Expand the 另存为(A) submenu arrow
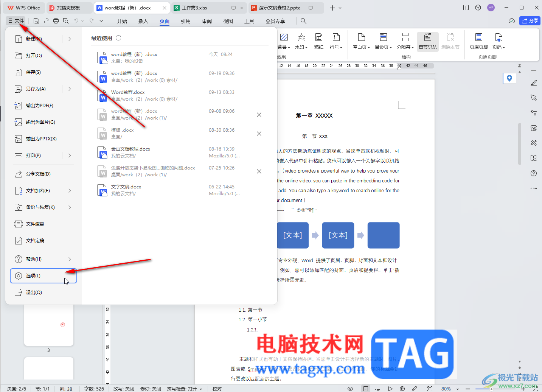Screen dimensions: 542x392 [x=70, y=89]
